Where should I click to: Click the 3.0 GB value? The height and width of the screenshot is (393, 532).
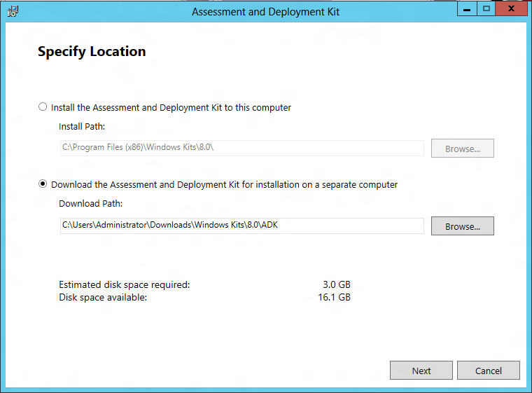[x=337, y=284]
